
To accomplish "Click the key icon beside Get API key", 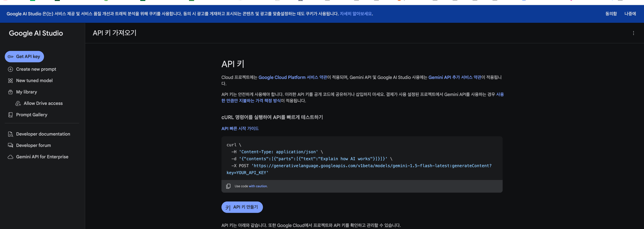I will tap(10, 57).
